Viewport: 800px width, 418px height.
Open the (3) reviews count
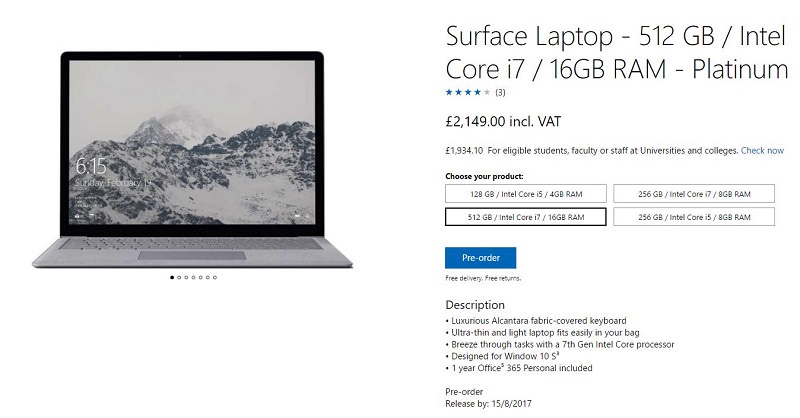500,92
